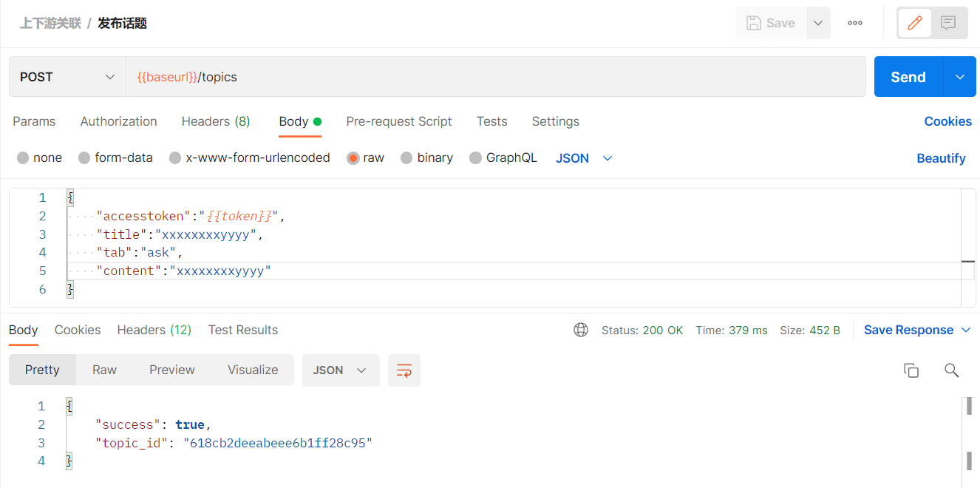Click the Save floppy disk button

772,23
